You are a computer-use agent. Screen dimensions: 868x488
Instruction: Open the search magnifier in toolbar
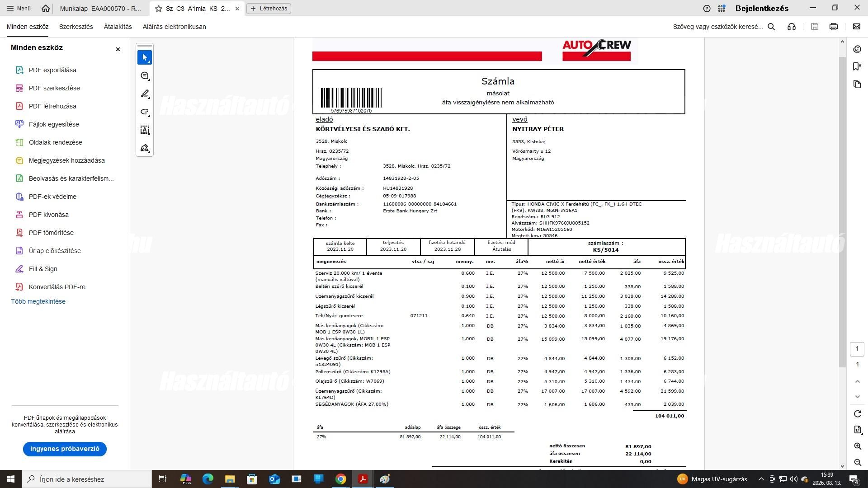click(x=772, y=27)
